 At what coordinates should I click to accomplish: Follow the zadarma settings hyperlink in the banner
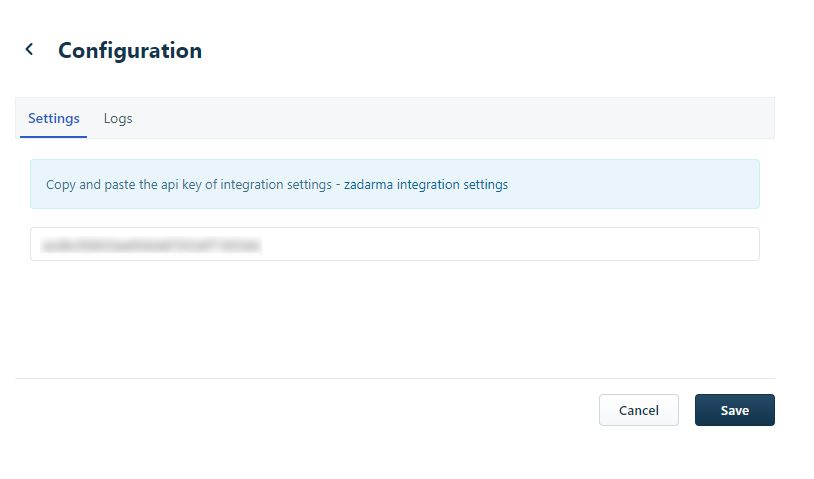pos(425,185)
